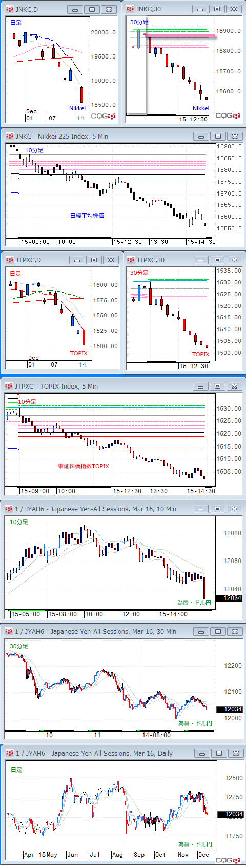Viewport: 246px width, 868px height.
Task: Click the '15-12:30' time label in Nikkei 5 Min chart
Action: coord(127,242)
